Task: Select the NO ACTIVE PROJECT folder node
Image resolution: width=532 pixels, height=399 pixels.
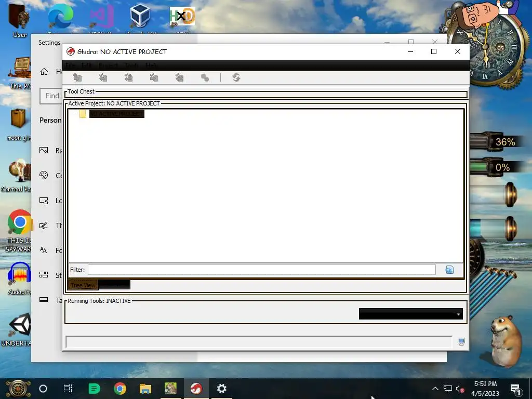Action: (x=116, y=114)
